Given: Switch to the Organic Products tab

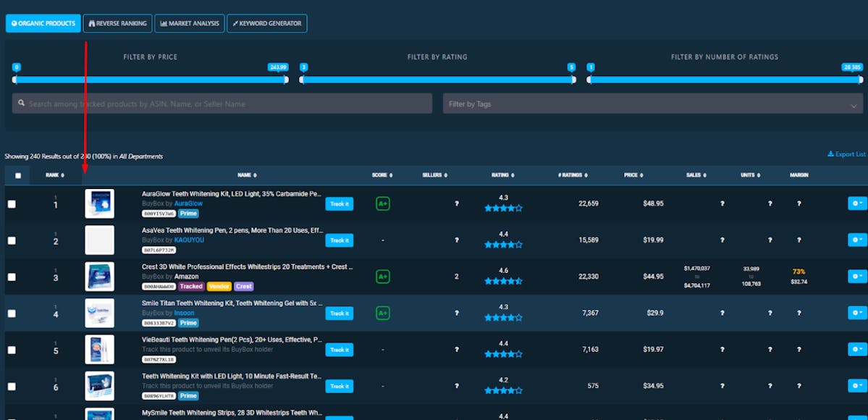Looking at the screenshot, I should [43, 23].
